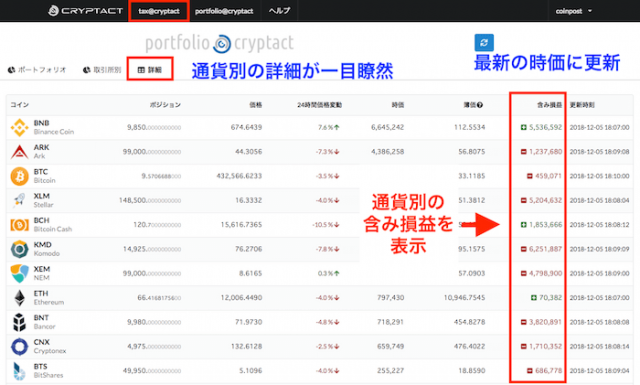
Task: Click the XEM 0.3% up change value
Action: [329, 273]
